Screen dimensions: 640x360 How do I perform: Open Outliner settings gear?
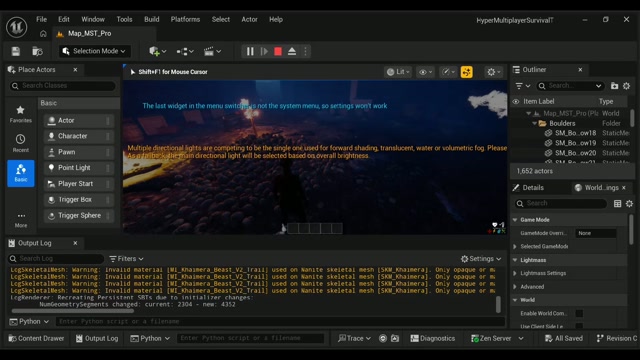click(x=627, y=86)
